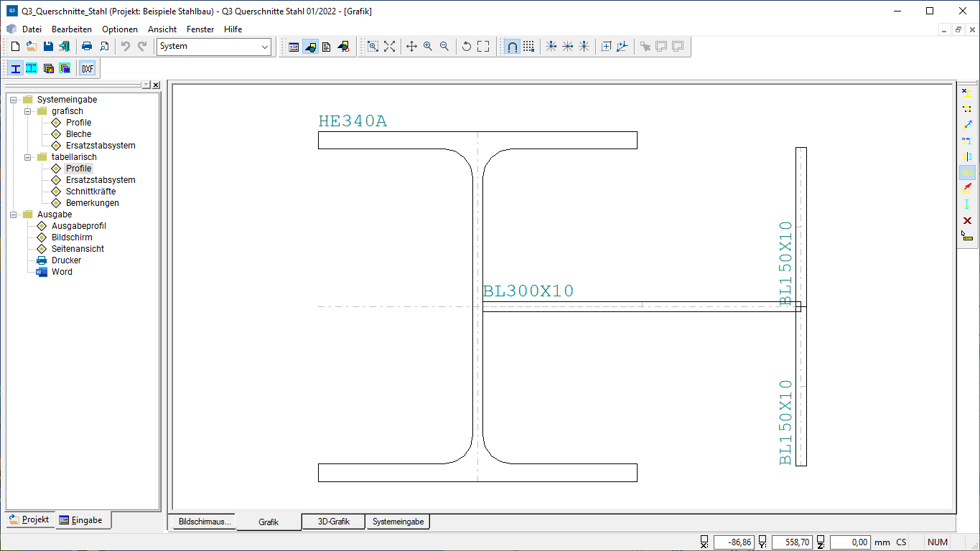The height and width of the screenshot is (551, 980).
Task: Click the 3D graphic view icon
Action: pos(343,46)
